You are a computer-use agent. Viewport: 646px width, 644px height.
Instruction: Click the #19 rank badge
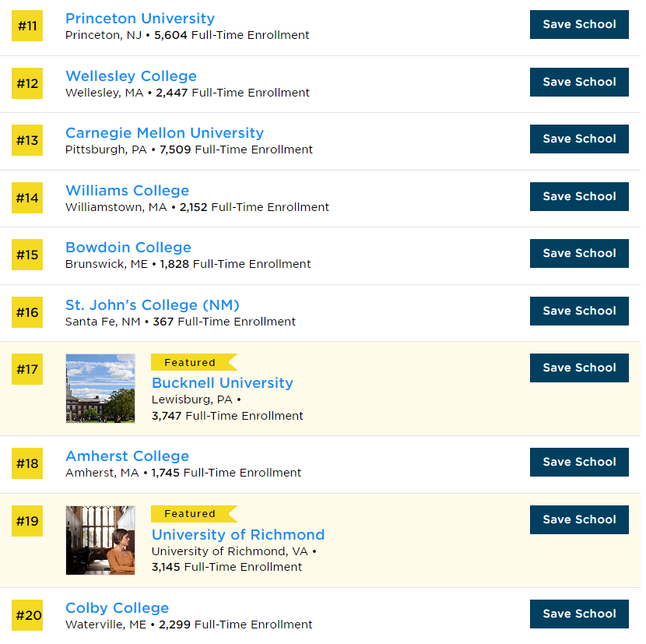27,521
